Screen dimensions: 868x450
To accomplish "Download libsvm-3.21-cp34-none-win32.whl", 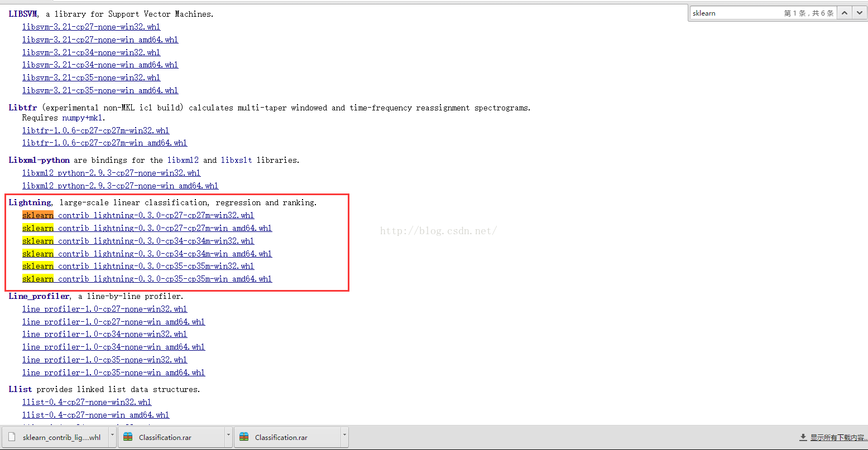I will click(91, 52).
